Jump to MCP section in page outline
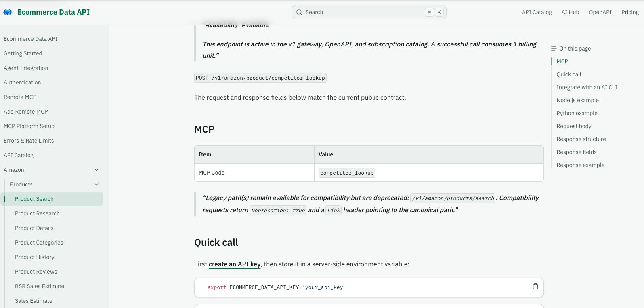Viewport: 644px width, 308px height. (x=562, y=61)
